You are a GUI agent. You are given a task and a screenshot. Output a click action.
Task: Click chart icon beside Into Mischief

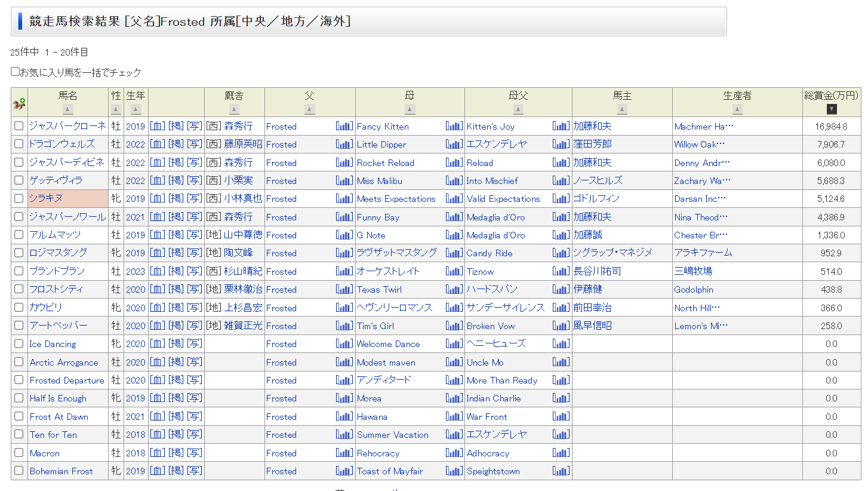(561, 180)
